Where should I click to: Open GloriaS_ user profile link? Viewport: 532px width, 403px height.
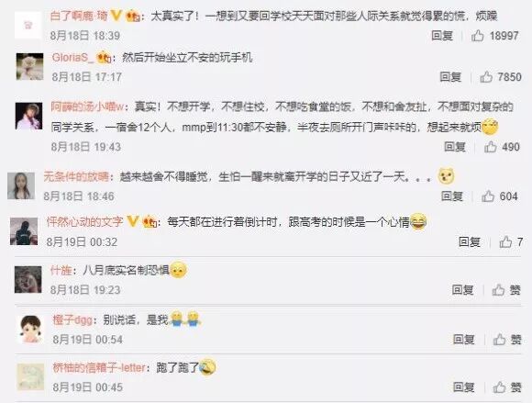pos(72,58)
